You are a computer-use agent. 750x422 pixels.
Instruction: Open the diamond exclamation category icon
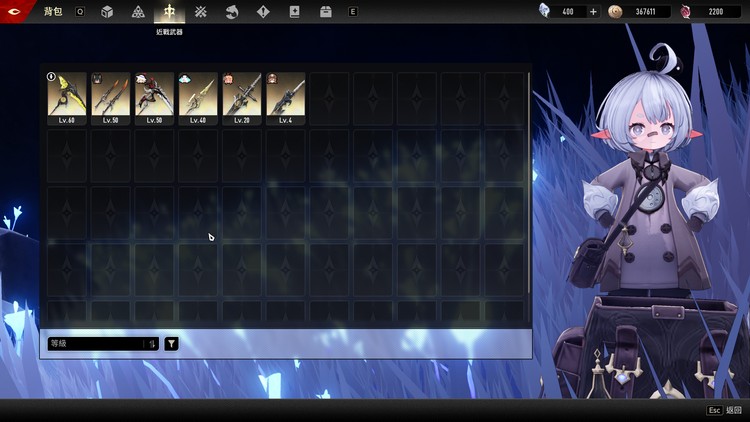(x=263, y=12)
